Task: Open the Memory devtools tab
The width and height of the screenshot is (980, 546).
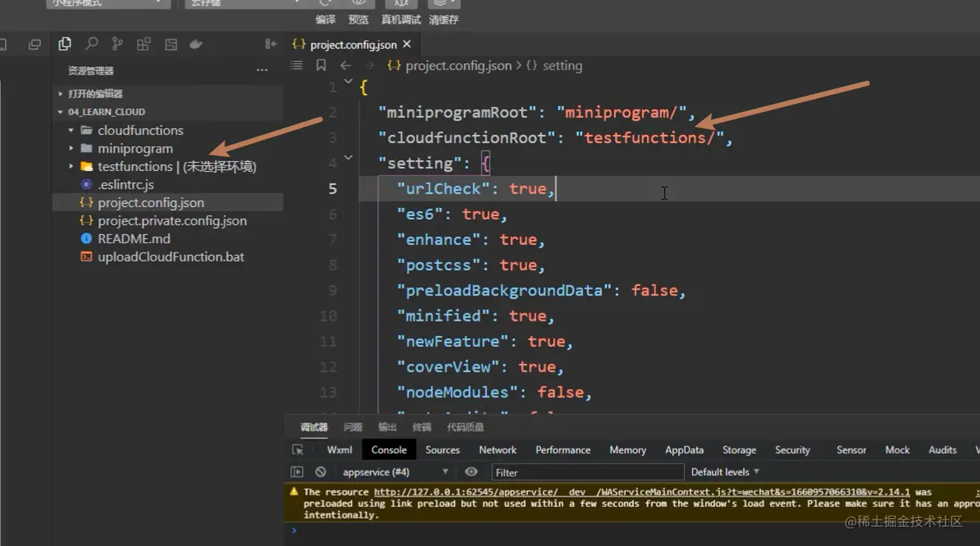Action: click(x=628, y=449)
